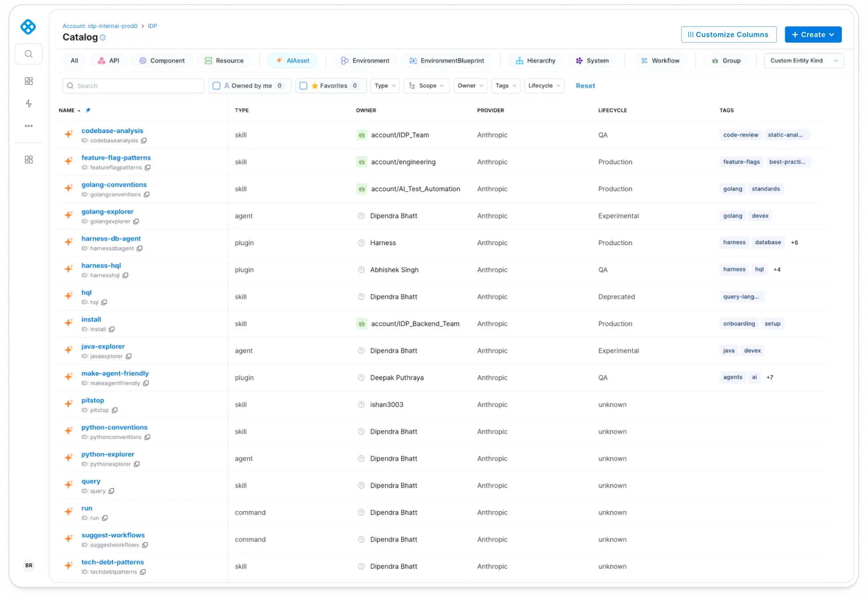Open the sidebar search icon

[x=29, y=54]
